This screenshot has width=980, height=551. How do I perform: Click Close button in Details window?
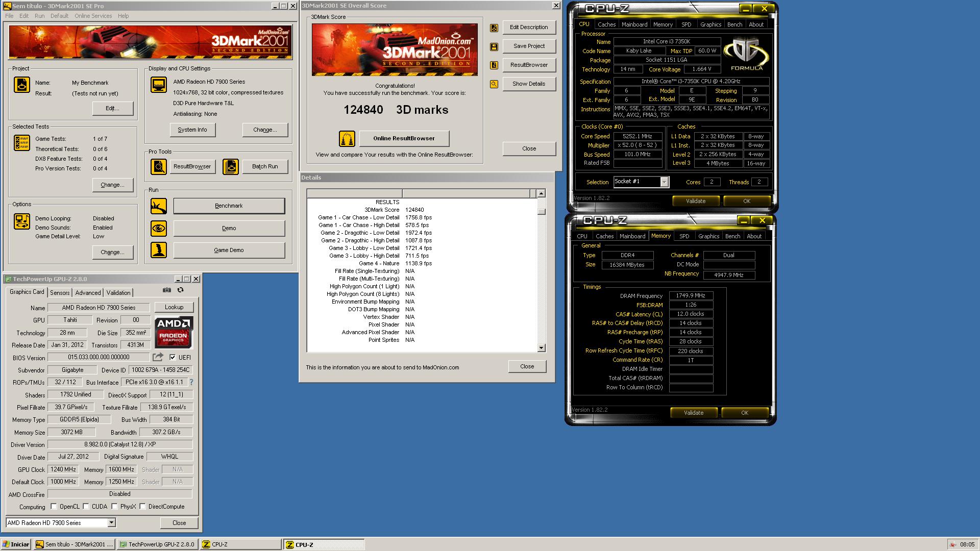pyautogui.click(x=527, y=366)
